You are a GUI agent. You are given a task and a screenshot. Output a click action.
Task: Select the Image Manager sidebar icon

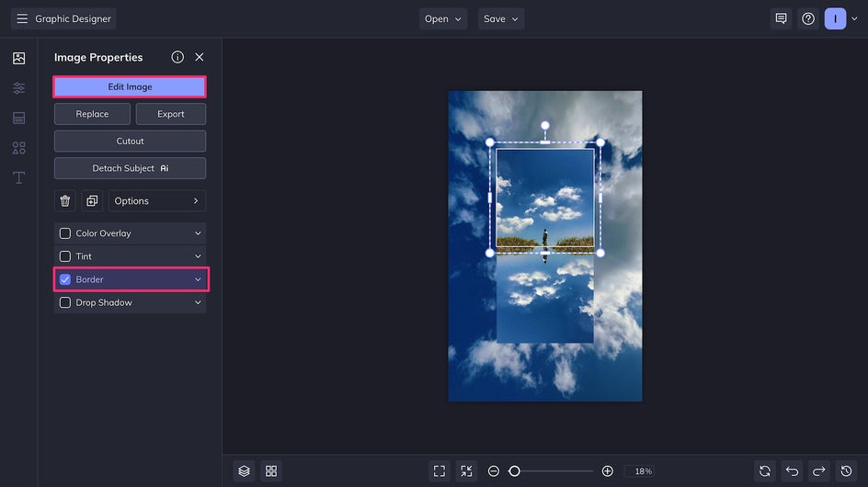pyautogui.click(x=18, y=58)
